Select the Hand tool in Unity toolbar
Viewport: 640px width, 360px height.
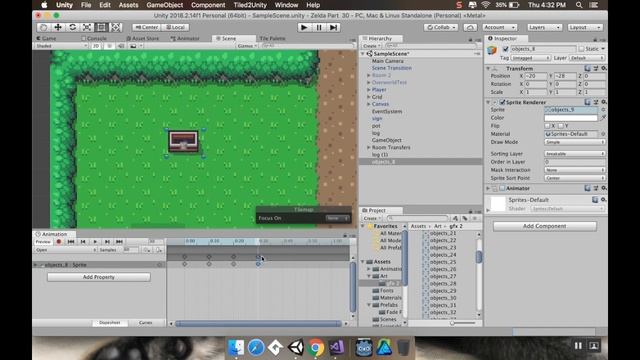43,27
